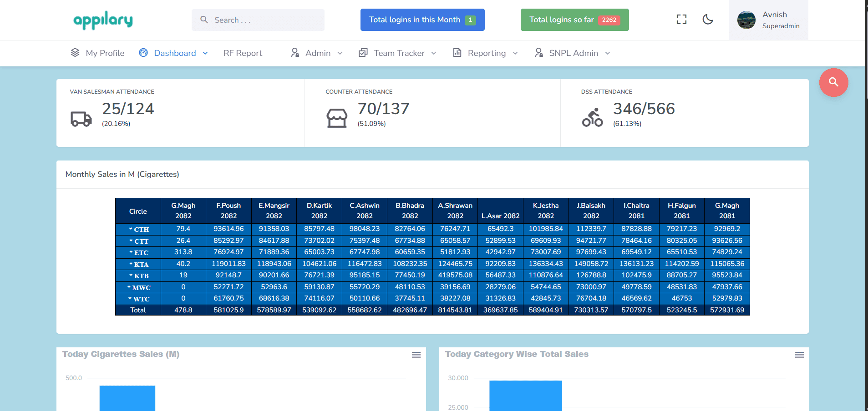Click the Team Tracker icon

(363, 53)
